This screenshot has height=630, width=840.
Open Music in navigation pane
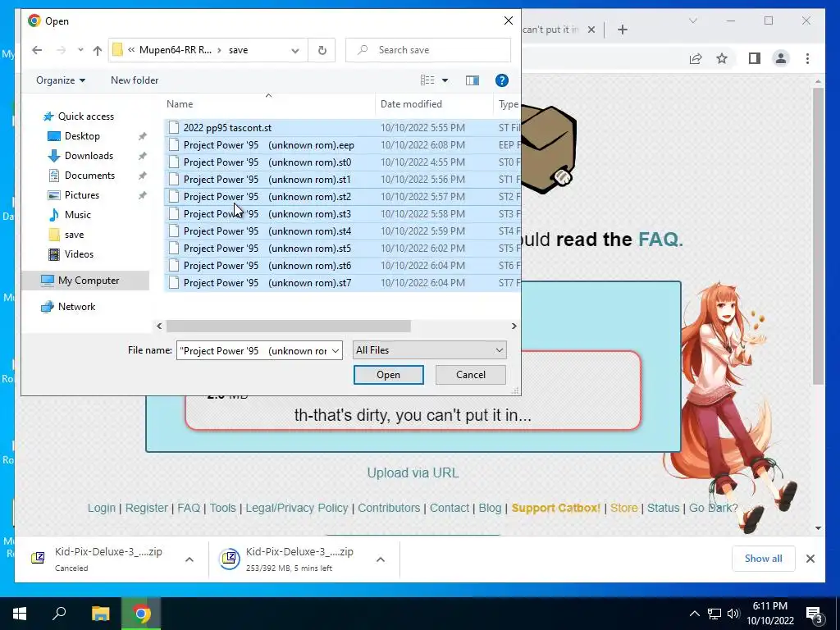pyautogui.click(x=78, y=215)
